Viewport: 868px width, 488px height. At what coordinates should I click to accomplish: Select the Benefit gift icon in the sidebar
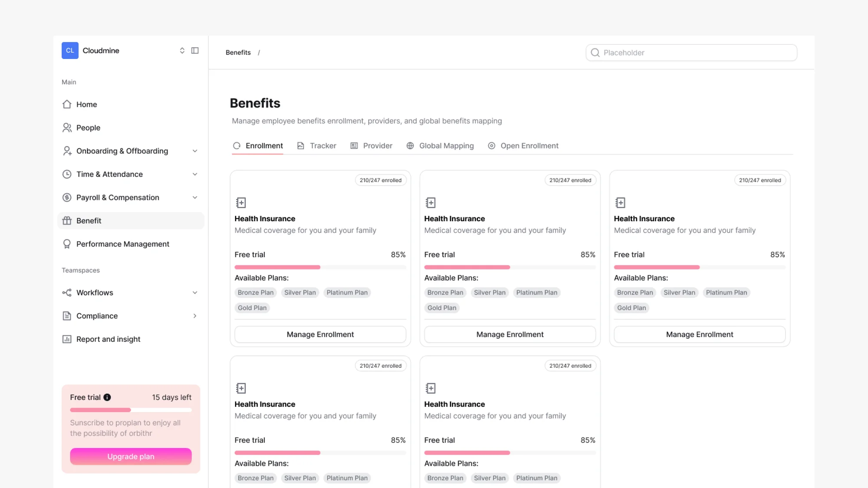point(67,221)
